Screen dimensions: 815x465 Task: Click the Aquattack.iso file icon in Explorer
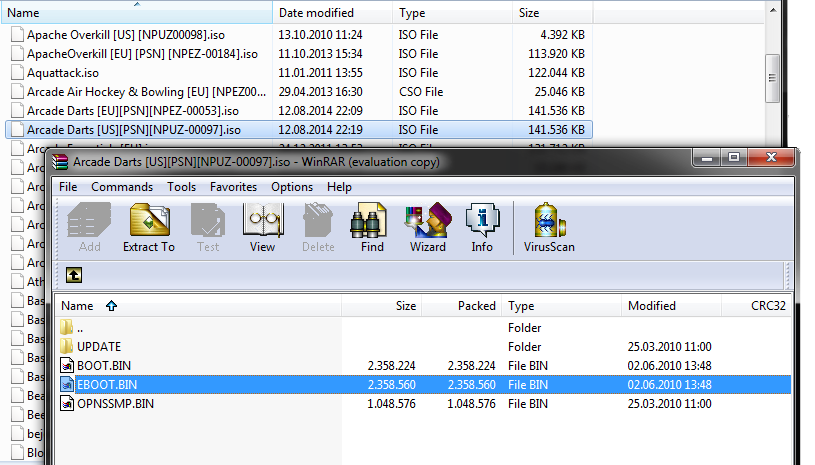(x=18, y=73)
